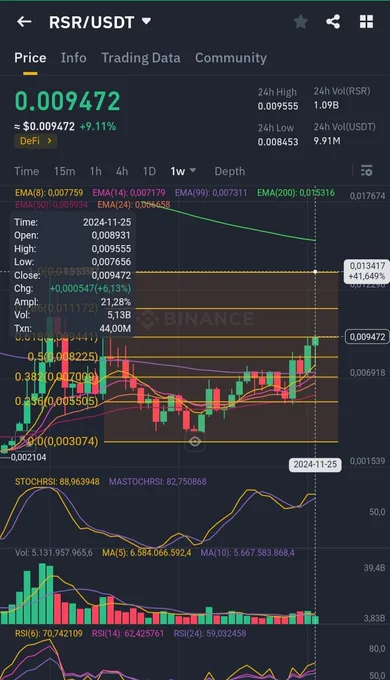
Task: Open the Depth chart view
Action: (229, 171)
